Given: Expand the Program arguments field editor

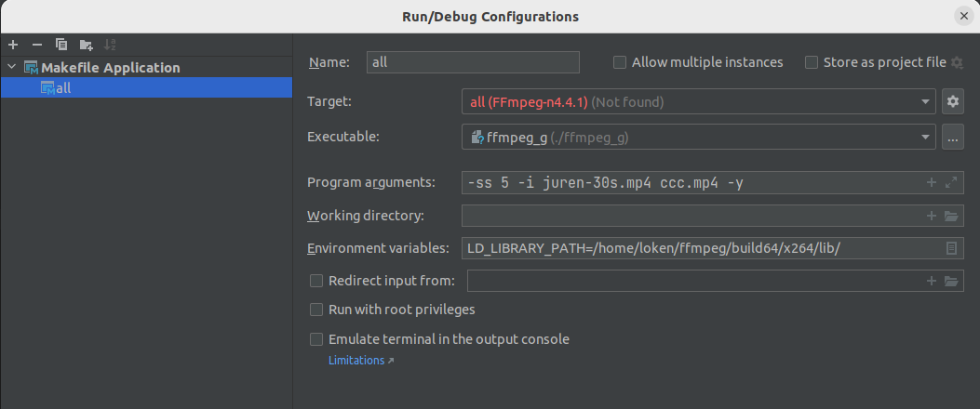Looking at the screenshot, I should [951, 182].
